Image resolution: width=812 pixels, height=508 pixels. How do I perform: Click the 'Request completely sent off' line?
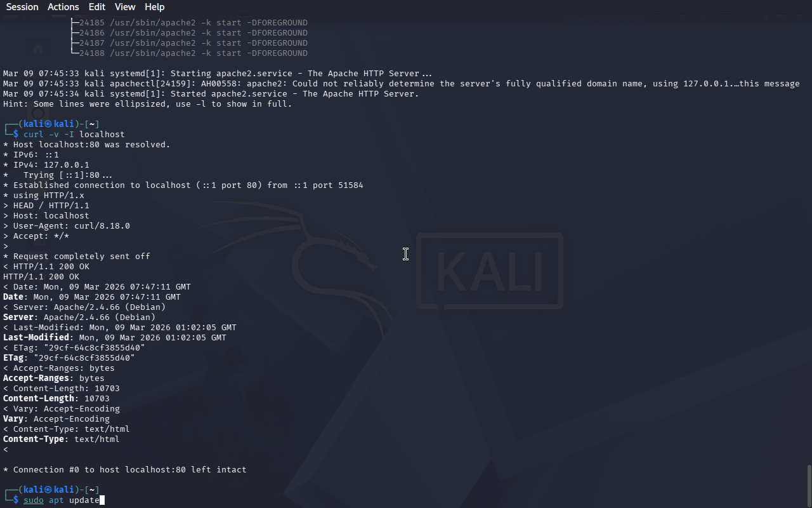point(77,257)
